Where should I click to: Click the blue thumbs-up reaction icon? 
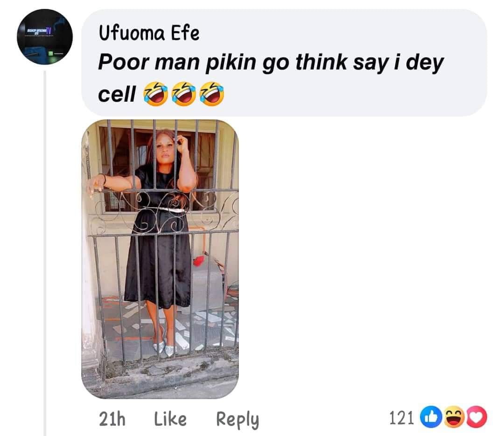(x=431, y=417)
